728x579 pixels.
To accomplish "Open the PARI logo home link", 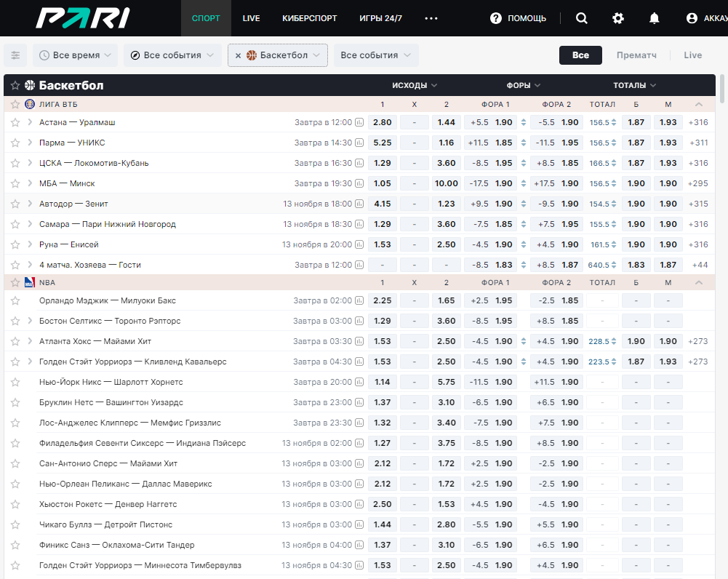I will tap(83, 18).
